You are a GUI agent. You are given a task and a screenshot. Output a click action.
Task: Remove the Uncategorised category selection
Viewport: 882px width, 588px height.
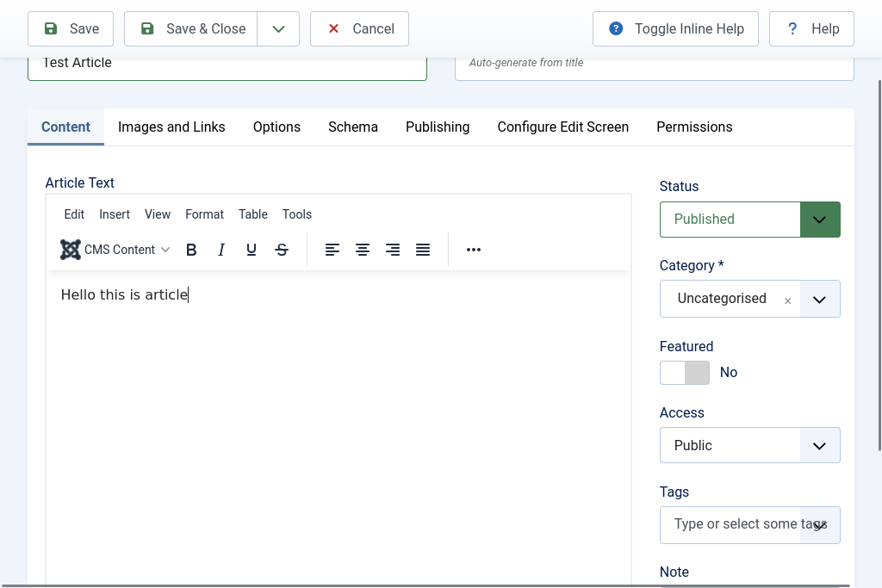(787, 300)
